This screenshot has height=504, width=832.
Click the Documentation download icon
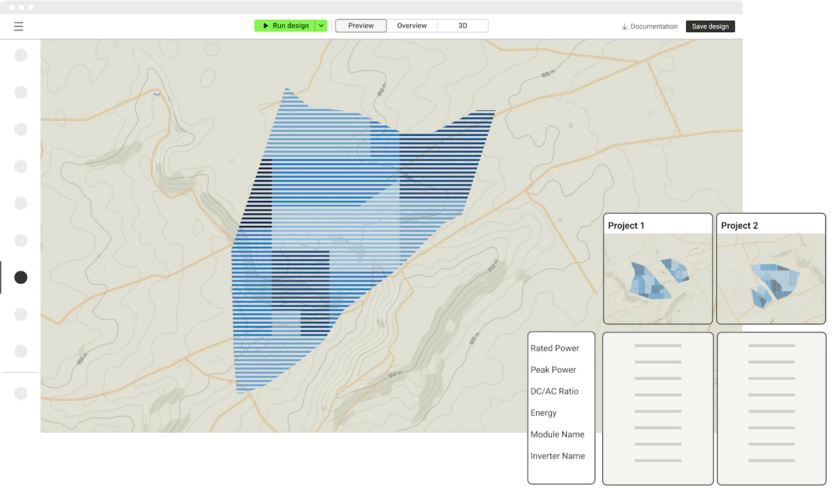click(624, 27)
